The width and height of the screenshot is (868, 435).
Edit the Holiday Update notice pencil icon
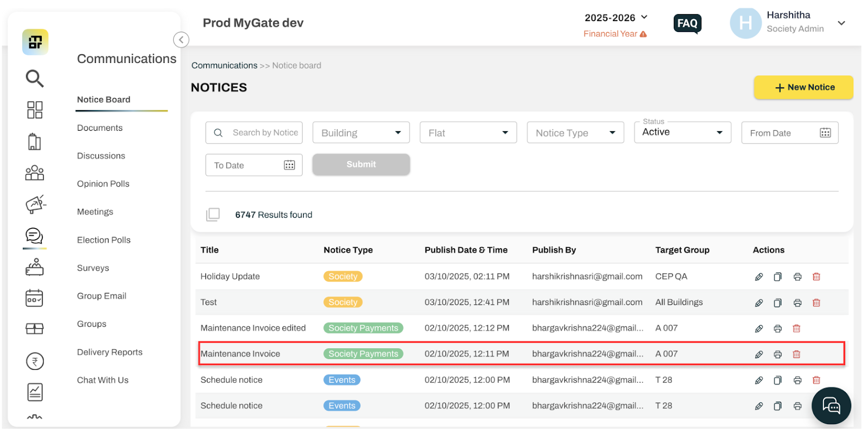pyautogui.click(x=759, y=277)
